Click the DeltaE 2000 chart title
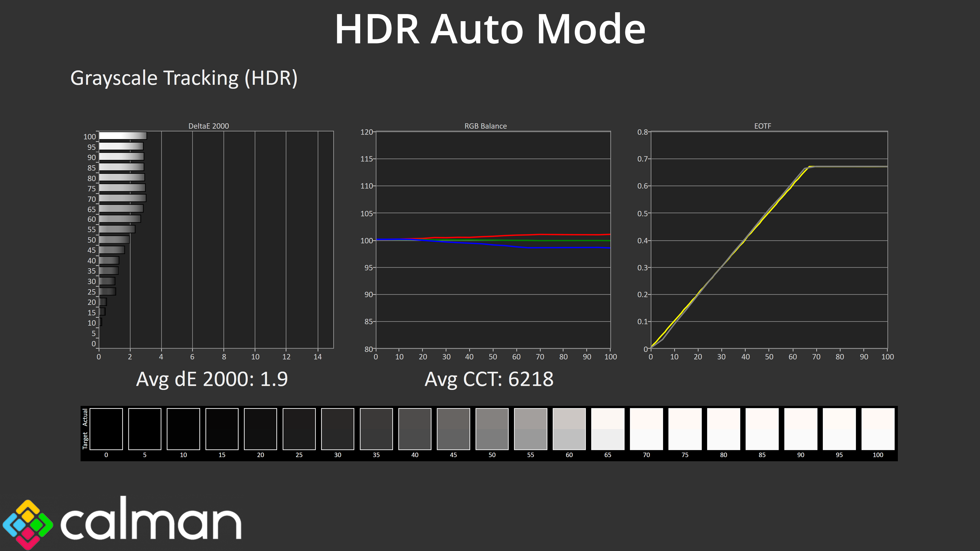The height and width of the screenshot is (551, 980). pyautogui.click(x=209, y=126)
